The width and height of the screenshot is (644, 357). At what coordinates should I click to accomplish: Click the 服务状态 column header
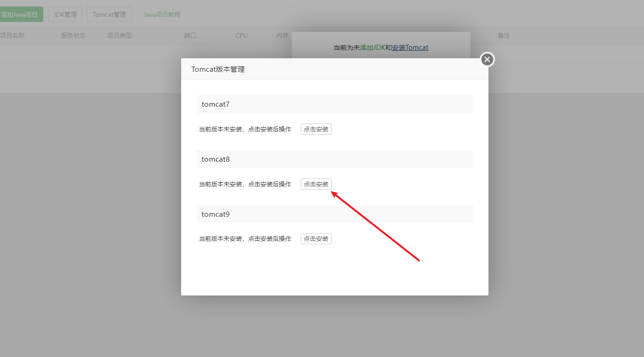coord(73,35)
